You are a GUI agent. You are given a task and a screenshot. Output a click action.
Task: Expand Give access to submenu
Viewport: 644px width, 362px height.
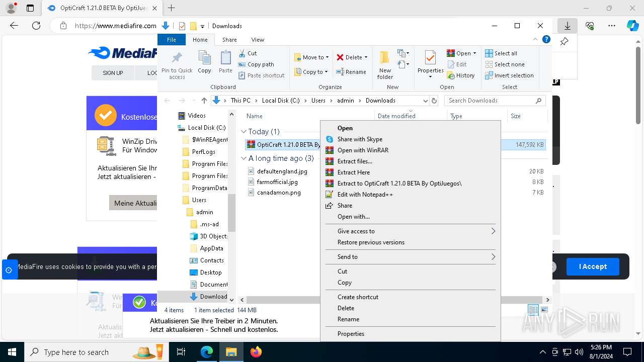point(493,231)
